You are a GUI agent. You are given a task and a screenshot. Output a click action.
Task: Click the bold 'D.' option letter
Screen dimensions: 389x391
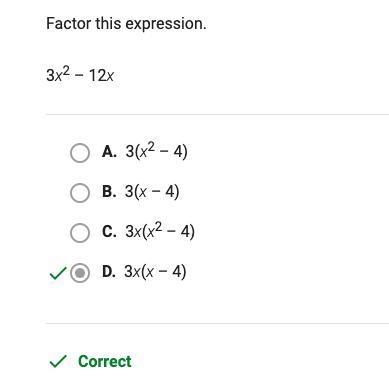(x=109, y=272)
